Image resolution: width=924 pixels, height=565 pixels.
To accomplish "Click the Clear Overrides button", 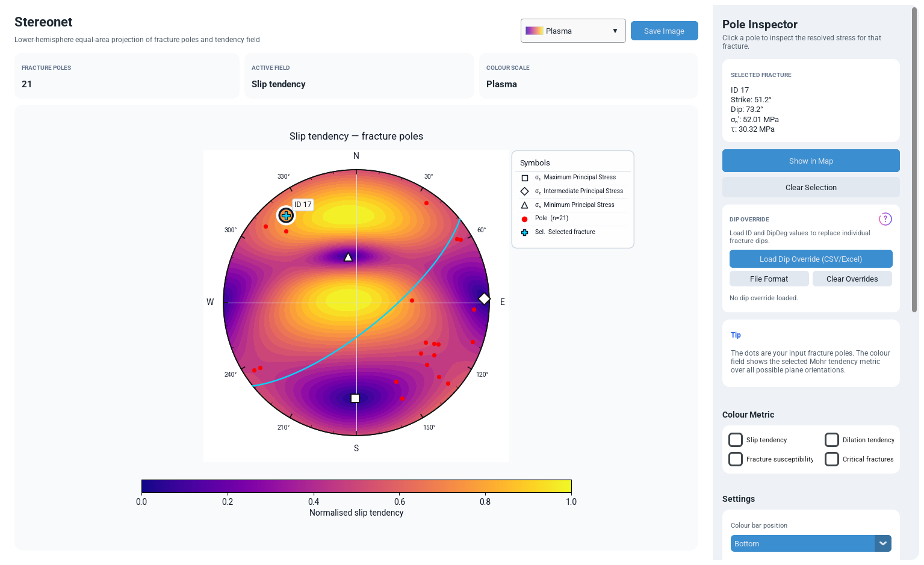I will click(x=852, y=279).
